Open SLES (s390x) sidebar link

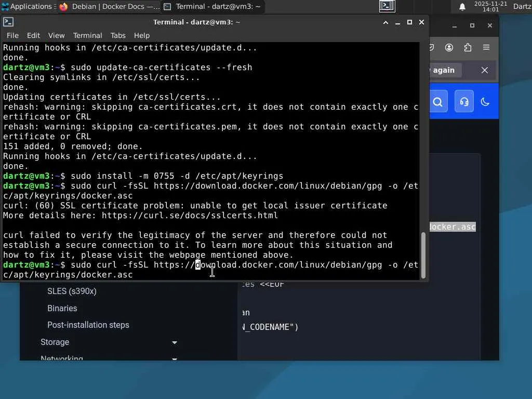72,291
